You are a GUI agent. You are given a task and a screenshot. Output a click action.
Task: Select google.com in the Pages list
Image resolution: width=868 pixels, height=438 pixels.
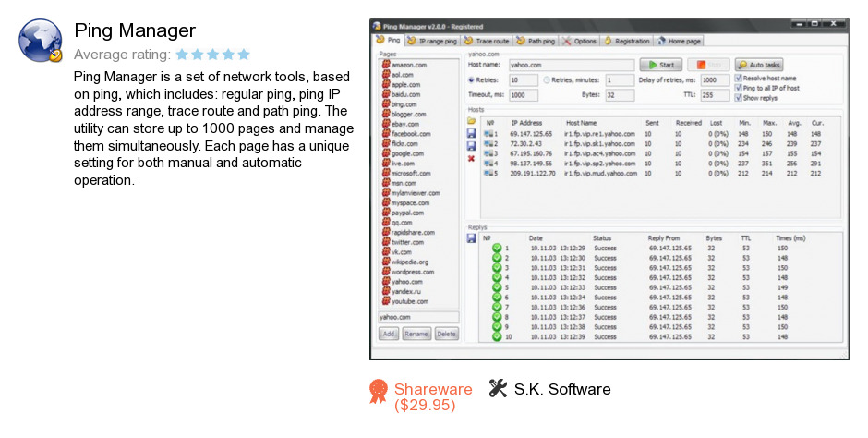pyautogui.click(x=407, y=153)
